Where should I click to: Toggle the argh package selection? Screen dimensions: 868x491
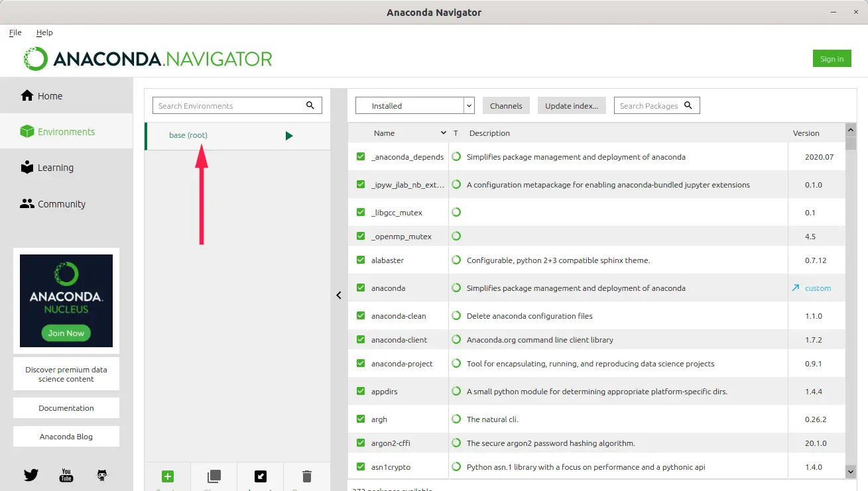click(360, 419)
